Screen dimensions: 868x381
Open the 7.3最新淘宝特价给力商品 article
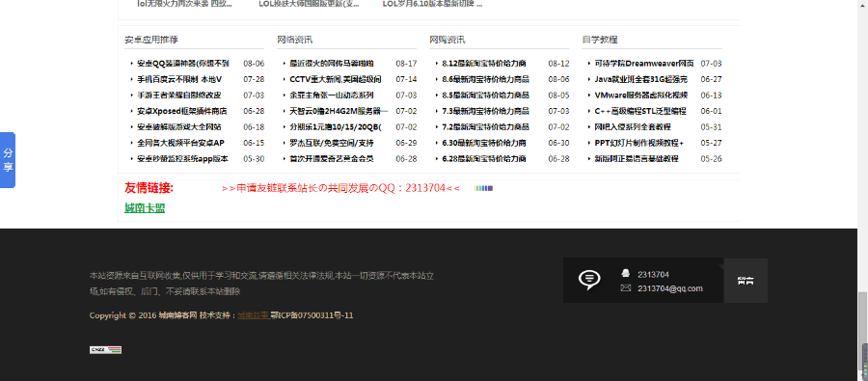(485, 111)
